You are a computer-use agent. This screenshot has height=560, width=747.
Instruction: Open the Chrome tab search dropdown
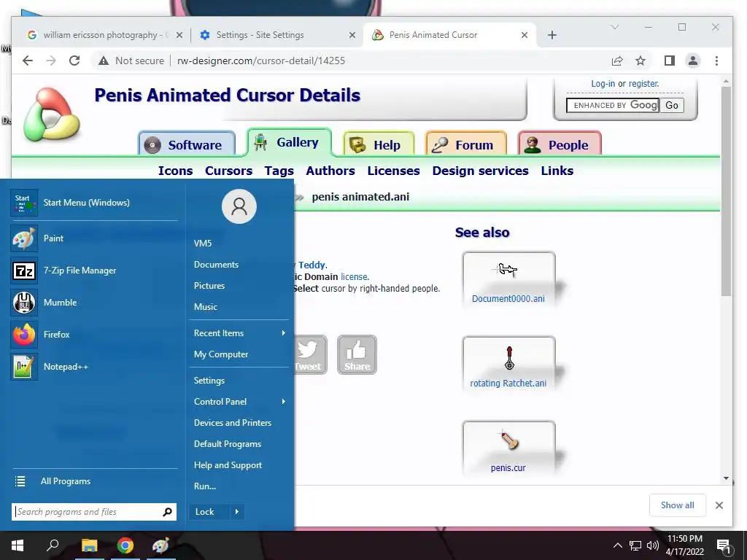coord(615,27)
